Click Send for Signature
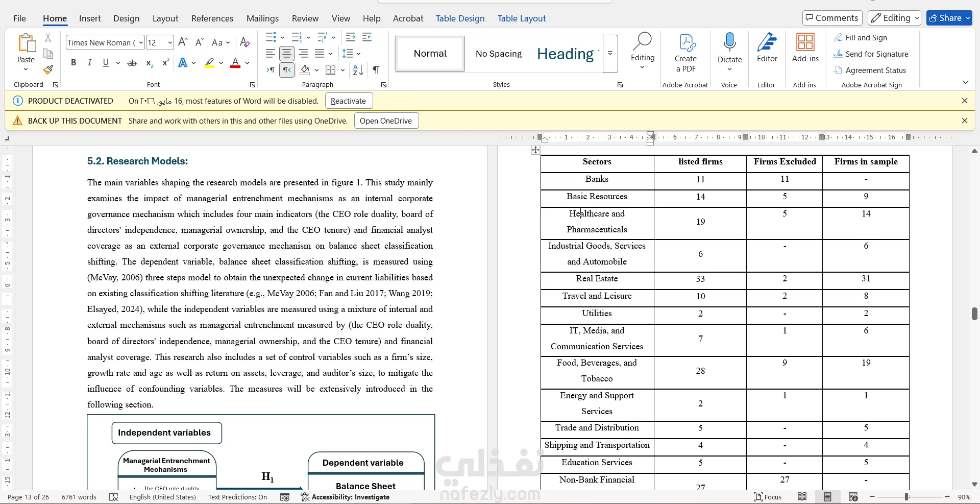 (x=871, y=54)
